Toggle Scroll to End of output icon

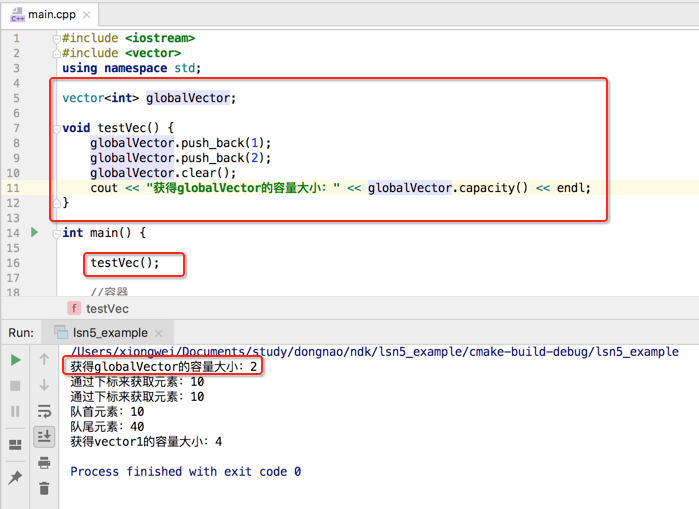[44, 436]
